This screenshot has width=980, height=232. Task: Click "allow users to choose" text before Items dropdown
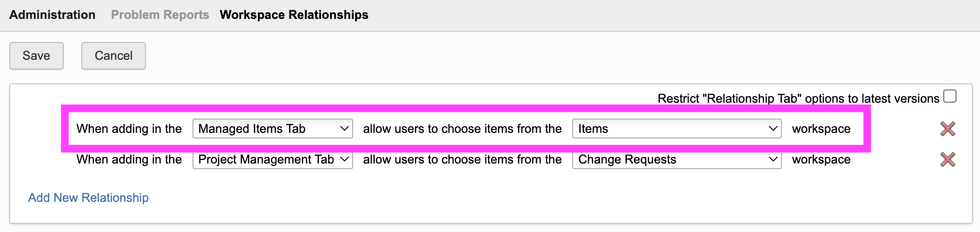pyautogui.click(x=462, y=129)
